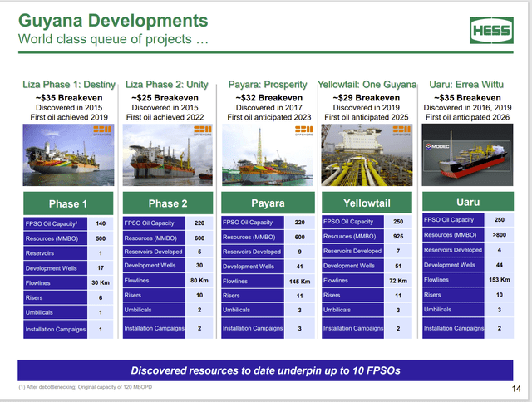This screenshot has height=402, width=532.
Task: Click Yellowtail Flowlines value 72 Km
Action: 398,281
